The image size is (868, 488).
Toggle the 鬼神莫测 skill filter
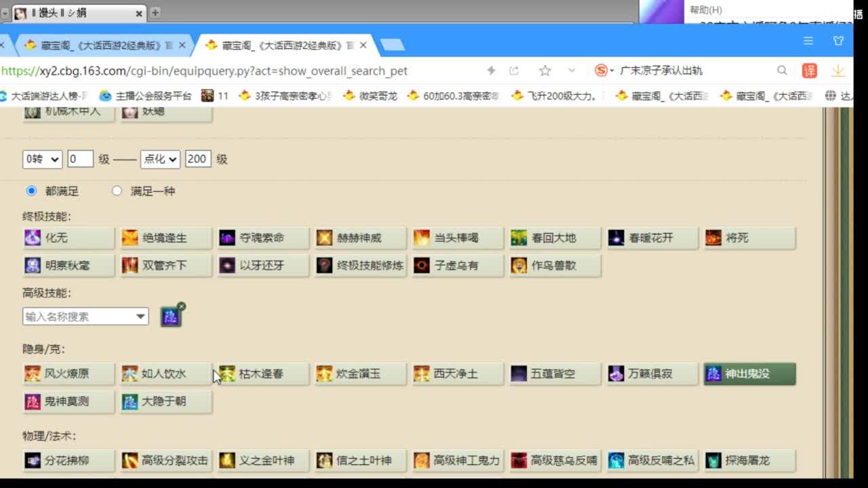click(x=68, y=401)
